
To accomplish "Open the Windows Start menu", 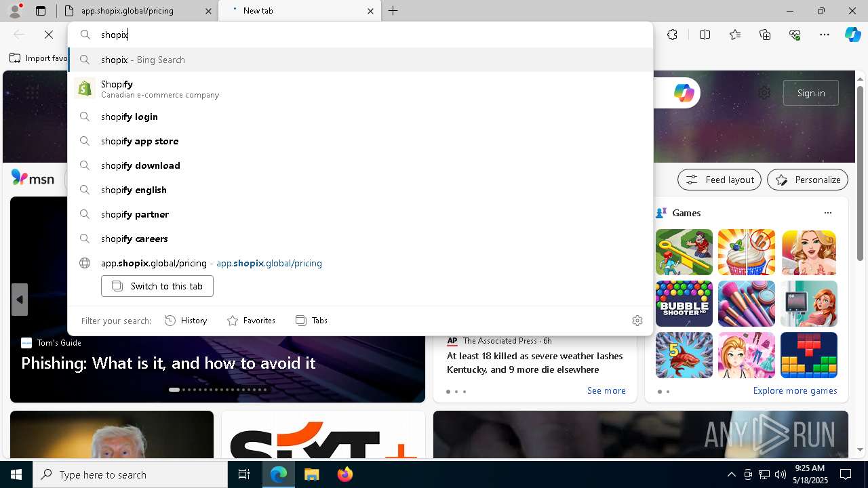I will (16, 474).
